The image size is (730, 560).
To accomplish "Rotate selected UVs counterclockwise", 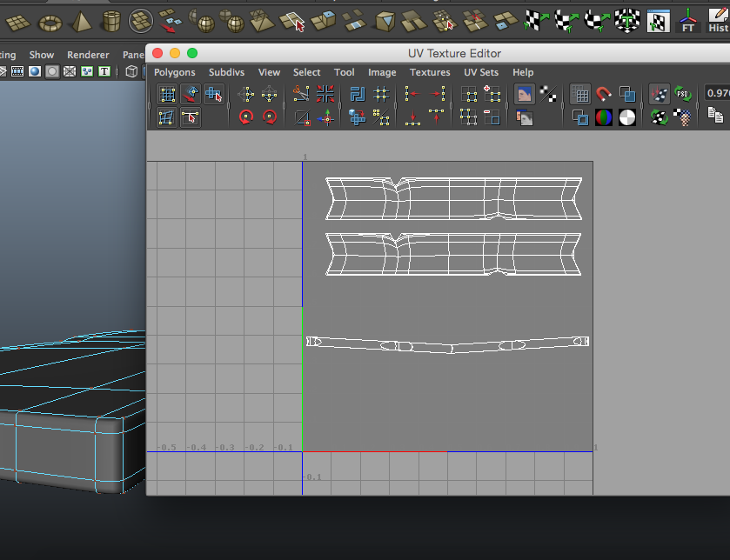I will pos(246,116).
